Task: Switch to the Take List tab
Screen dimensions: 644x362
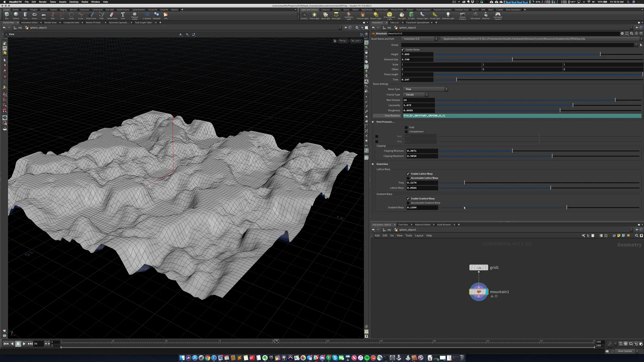Action: (x=394, y=22)
